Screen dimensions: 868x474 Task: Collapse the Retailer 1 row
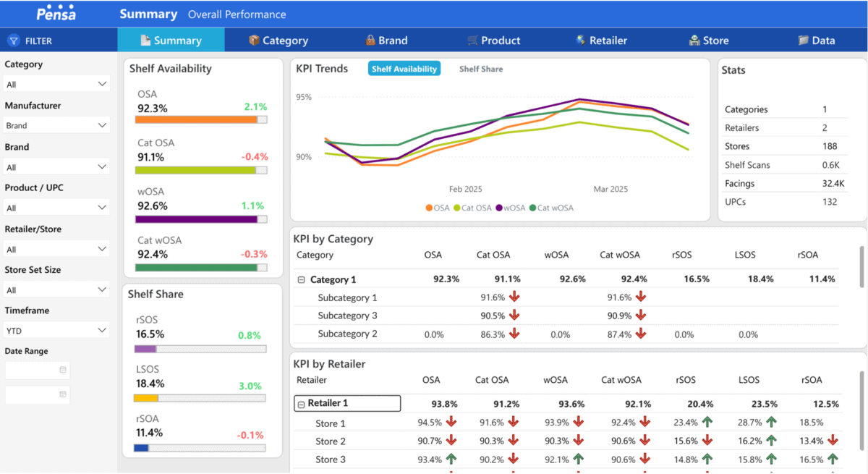pos(300,404)
